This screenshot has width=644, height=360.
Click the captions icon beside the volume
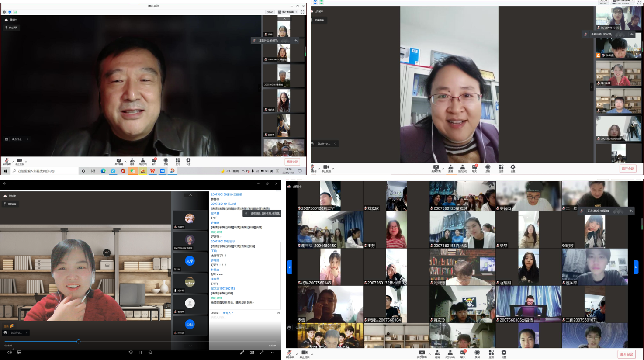(19, 353)
